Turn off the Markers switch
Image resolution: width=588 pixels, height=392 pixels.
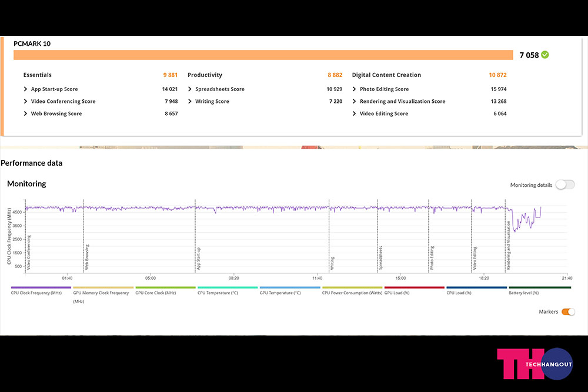(x=568, y=312)
